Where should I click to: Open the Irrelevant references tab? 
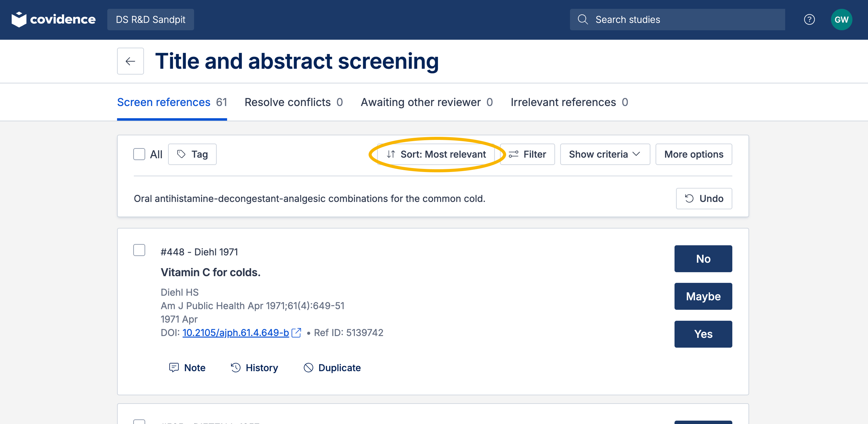tap(569, 102)
